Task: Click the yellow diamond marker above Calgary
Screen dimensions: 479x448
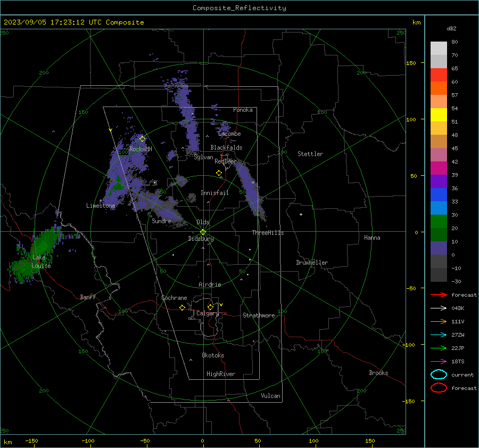Action: (210, 307)
